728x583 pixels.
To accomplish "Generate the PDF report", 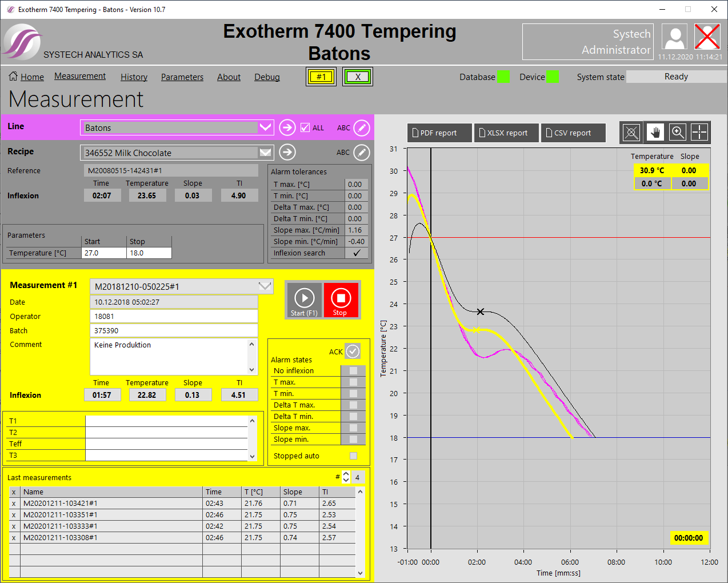I will point(439,133).
